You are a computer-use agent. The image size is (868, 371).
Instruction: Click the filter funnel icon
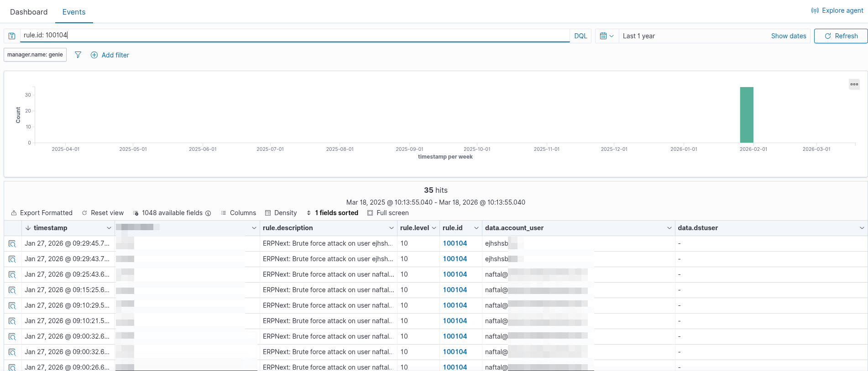click(x=78, y=55)
